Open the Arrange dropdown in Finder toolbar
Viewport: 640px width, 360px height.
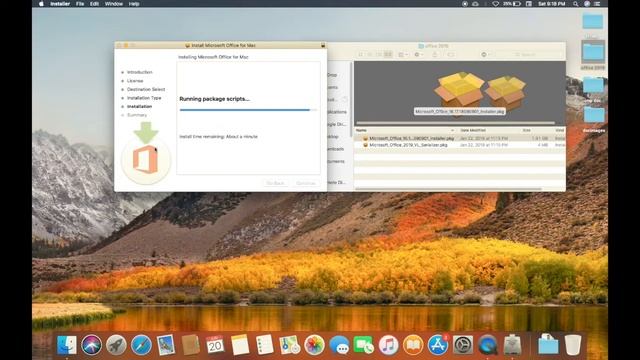pyautogui.click(x=403, y=54)
